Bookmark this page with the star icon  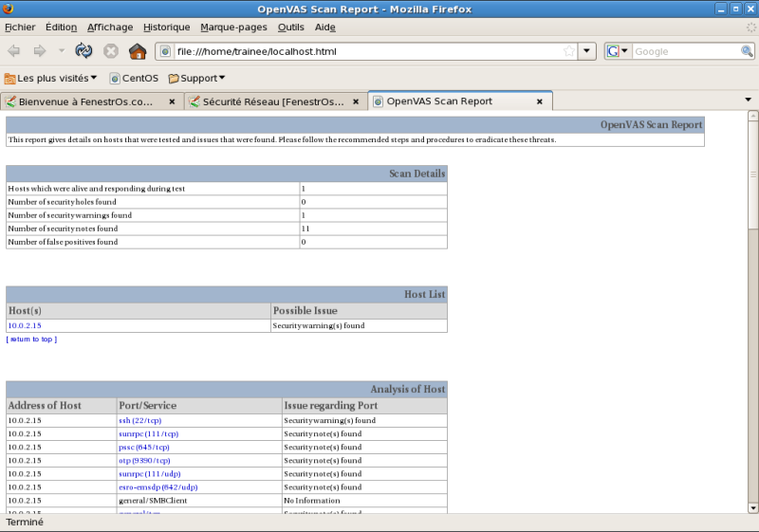click(568, 51)
